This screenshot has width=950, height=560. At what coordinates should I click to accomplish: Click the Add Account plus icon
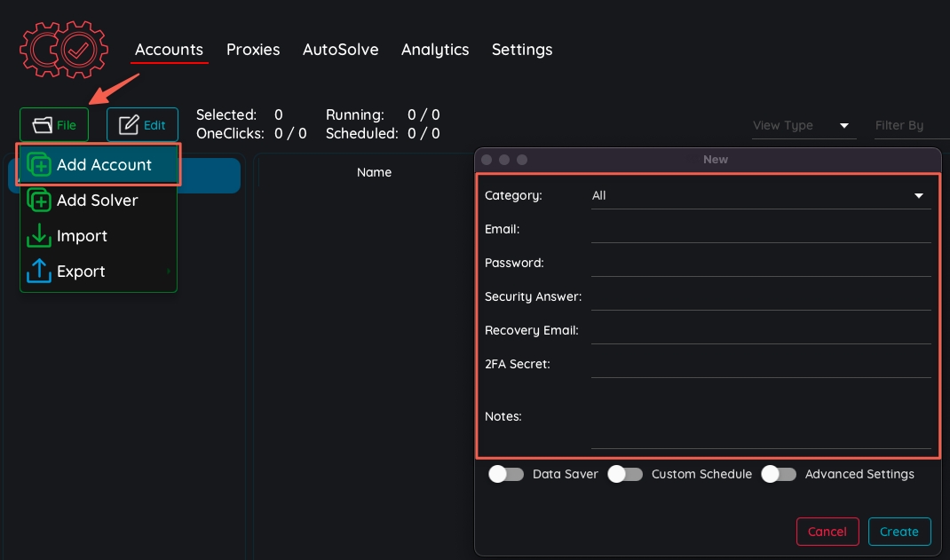tap(39, 165)
